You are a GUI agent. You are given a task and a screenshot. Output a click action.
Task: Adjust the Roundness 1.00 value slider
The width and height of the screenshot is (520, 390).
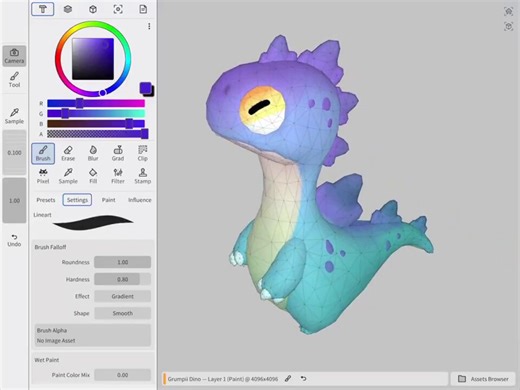[x=122, y=262]
